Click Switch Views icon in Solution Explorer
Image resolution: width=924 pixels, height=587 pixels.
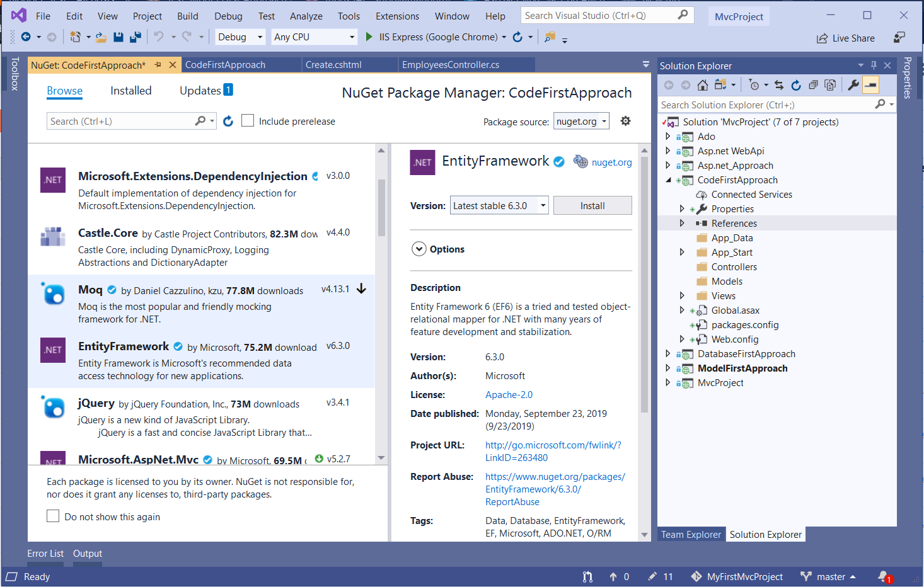(720, 85)
